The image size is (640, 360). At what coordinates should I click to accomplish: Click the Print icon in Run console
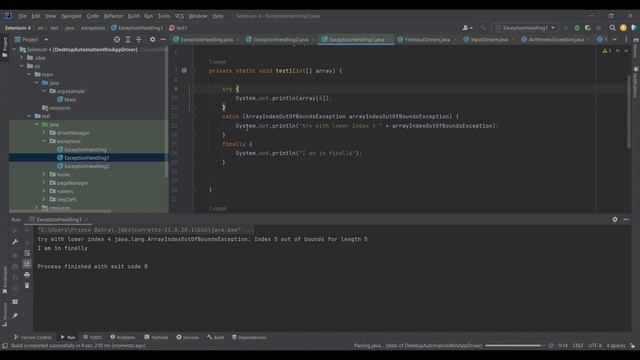[x=27, y=275]
